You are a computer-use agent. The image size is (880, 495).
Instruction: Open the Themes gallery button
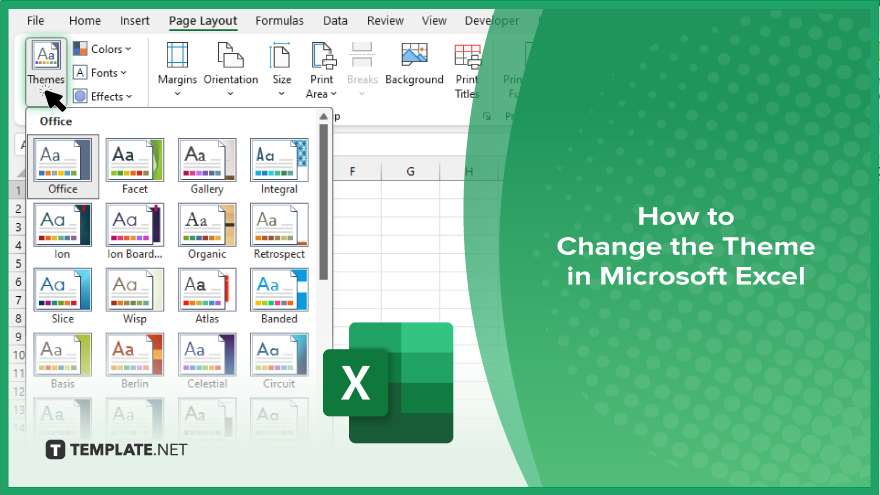click(46, 72)
